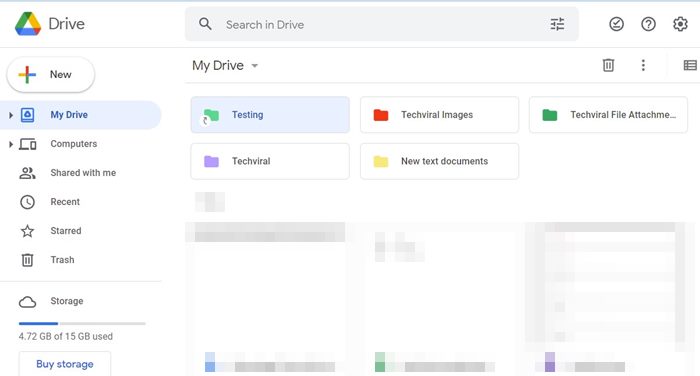Open the Recent files section
This screenshot has height=376, width=700.
(81, 202)
